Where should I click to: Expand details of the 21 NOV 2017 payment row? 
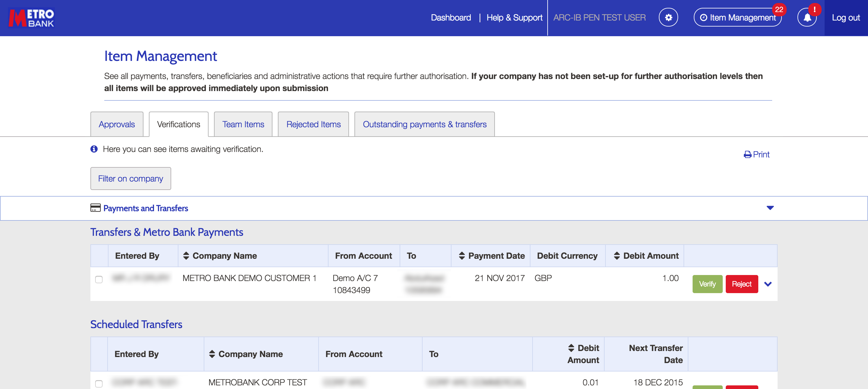coord(768,284)
